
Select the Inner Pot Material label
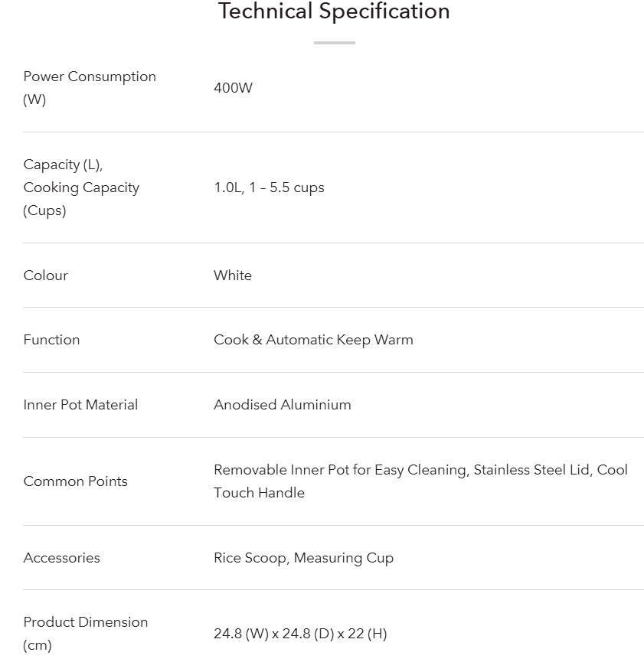(80, 405)
